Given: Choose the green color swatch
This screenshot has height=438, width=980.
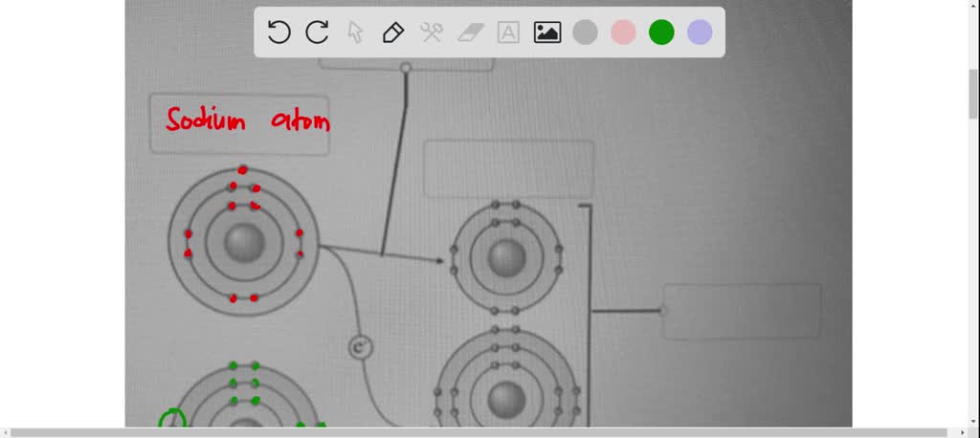Looking at the screenshot, I should click(661, 32).
